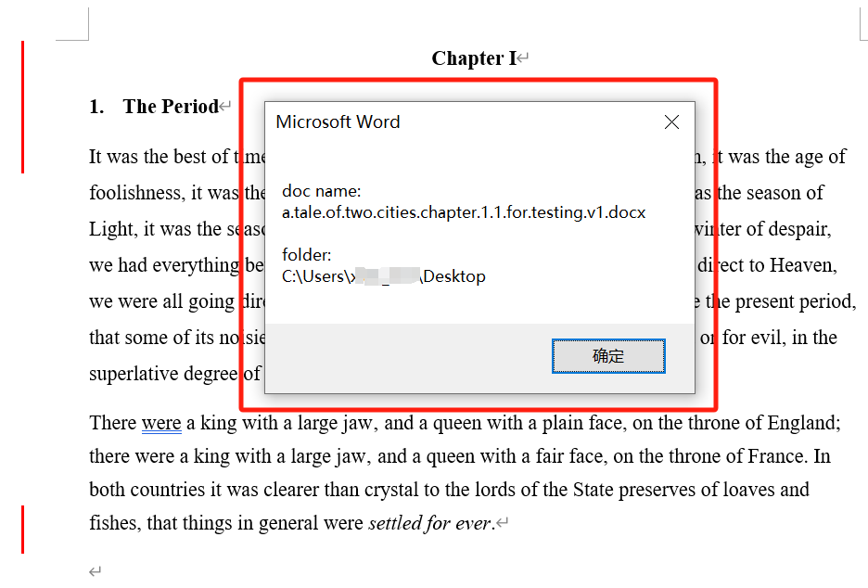868x588 pixels.
Task: Click the words "we had everything"
Action: (164, 266)
